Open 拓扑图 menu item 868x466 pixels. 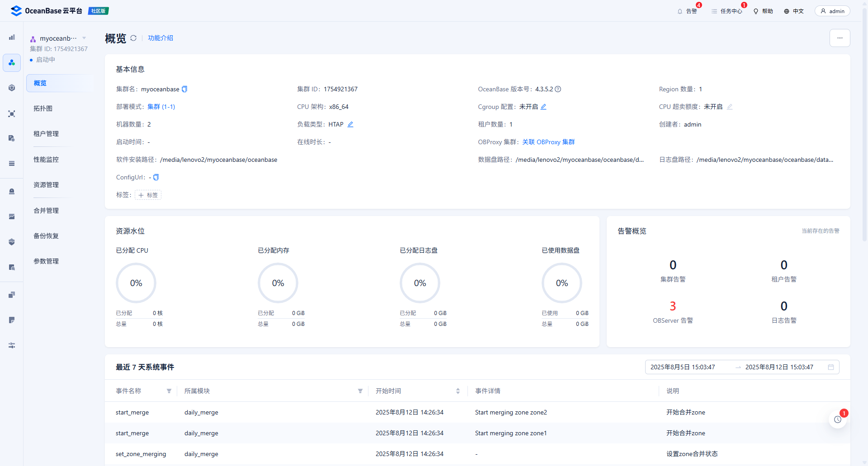43,108
